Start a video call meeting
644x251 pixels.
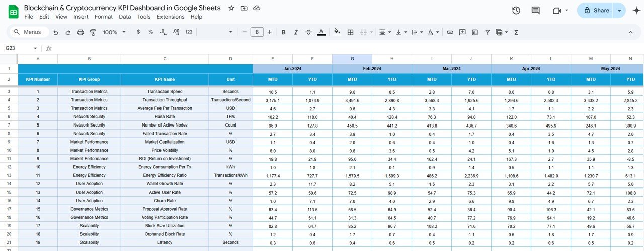[556, 11]
